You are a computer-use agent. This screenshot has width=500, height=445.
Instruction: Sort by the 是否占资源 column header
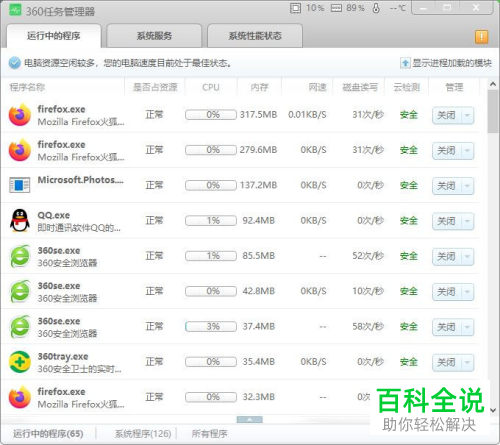coord(155,87)
